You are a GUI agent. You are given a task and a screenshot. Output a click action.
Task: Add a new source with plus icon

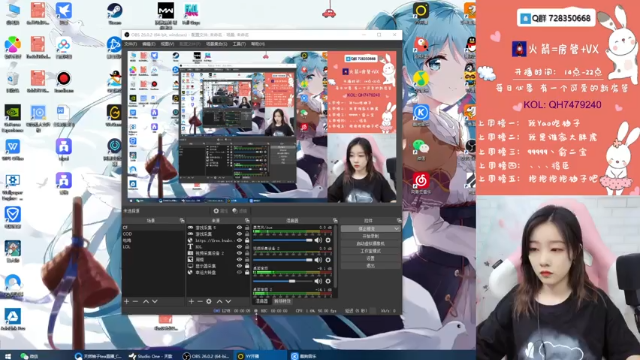click(x=191, y=301)
